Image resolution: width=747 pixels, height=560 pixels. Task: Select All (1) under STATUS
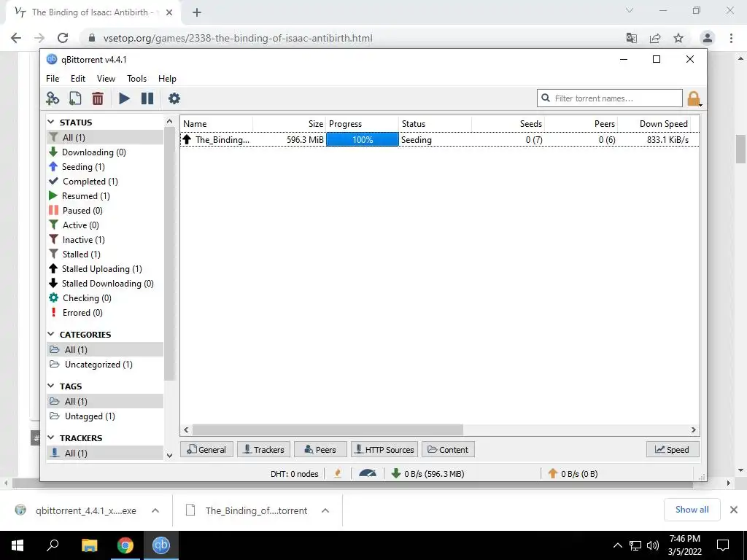[x=105, y=138]
